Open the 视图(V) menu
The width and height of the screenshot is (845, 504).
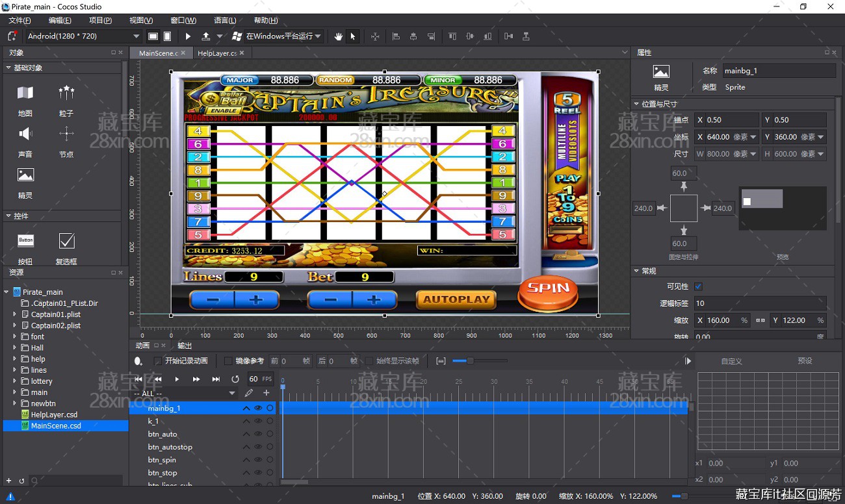[141, 20]
